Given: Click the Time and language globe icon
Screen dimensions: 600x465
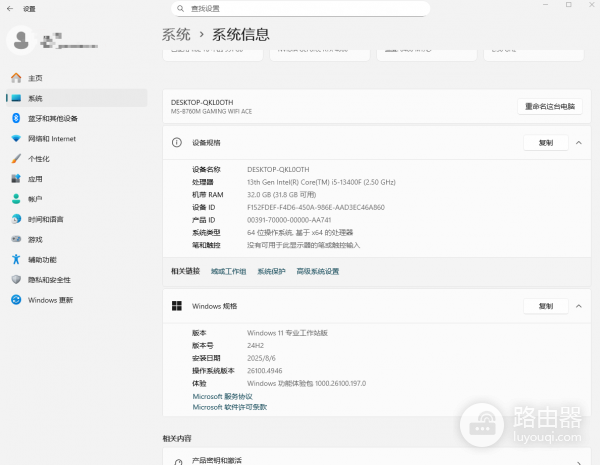Looking at the screenshot, I should point(16,219).
